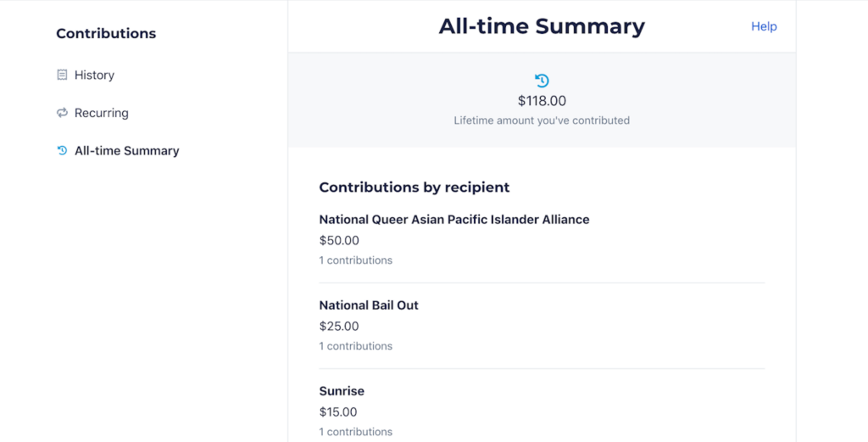Click the All-time Summary clock icon in sidebar
Image resolution: width=868 pixels, height=442 pixels.
(62, 151)
